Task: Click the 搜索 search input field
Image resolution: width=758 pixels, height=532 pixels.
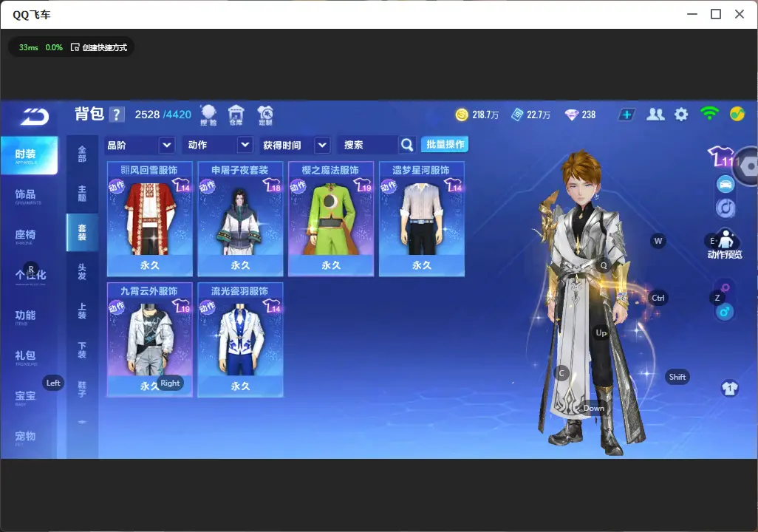Action: [x=368, y=145]
